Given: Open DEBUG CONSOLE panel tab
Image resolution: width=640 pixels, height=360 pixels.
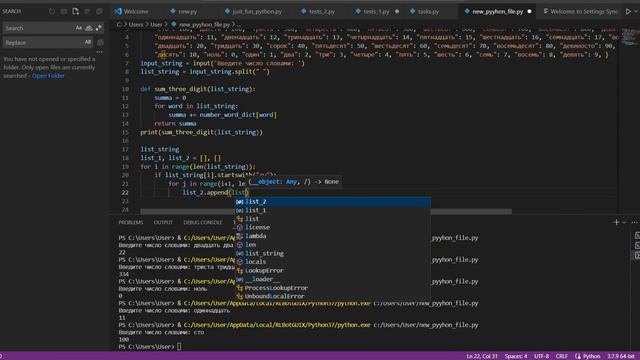Looking at the screenshot, I should click(x=202, y=222).
